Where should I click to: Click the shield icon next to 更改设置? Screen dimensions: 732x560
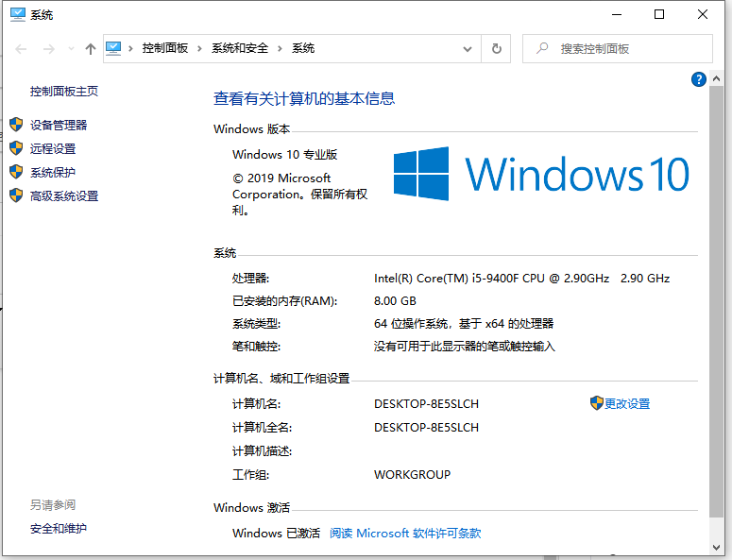click(596, 403)
